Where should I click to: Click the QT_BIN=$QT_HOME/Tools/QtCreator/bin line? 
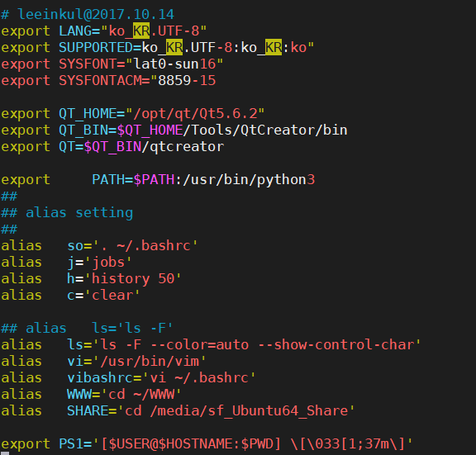tap(174, 130)
